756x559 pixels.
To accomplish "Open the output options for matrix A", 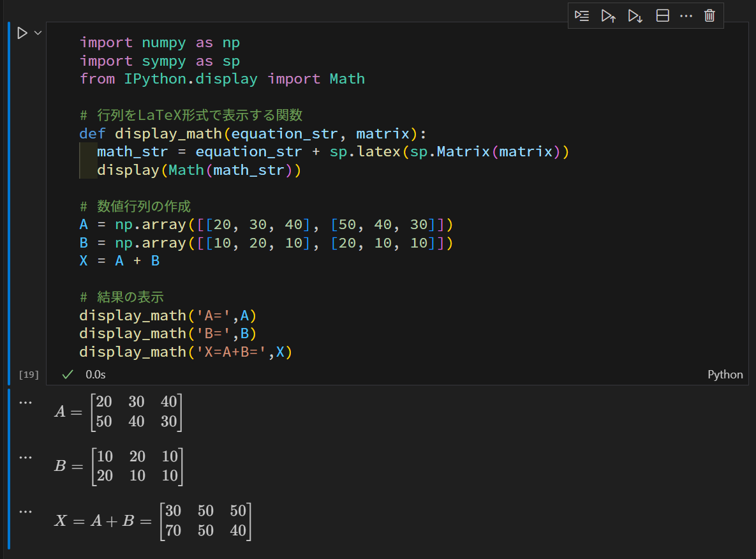I will click(26, 403).
